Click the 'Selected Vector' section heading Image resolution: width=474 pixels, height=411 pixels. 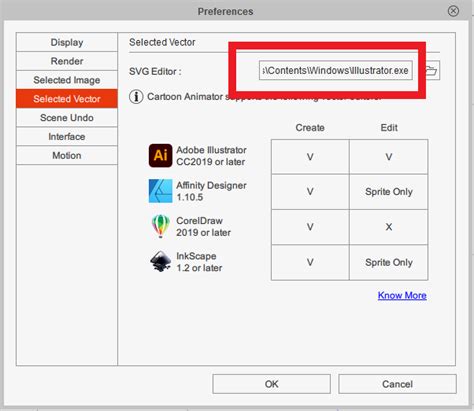coord(162,42)
